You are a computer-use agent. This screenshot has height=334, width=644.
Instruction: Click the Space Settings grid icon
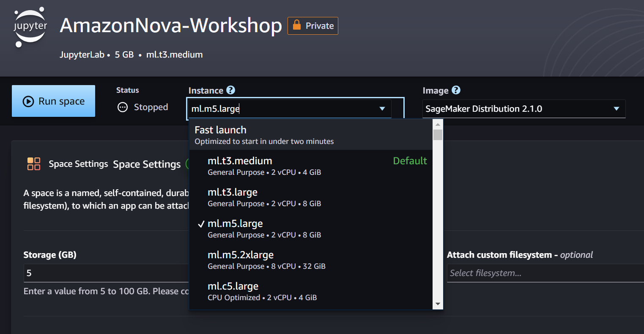click(x=34, y=164)
